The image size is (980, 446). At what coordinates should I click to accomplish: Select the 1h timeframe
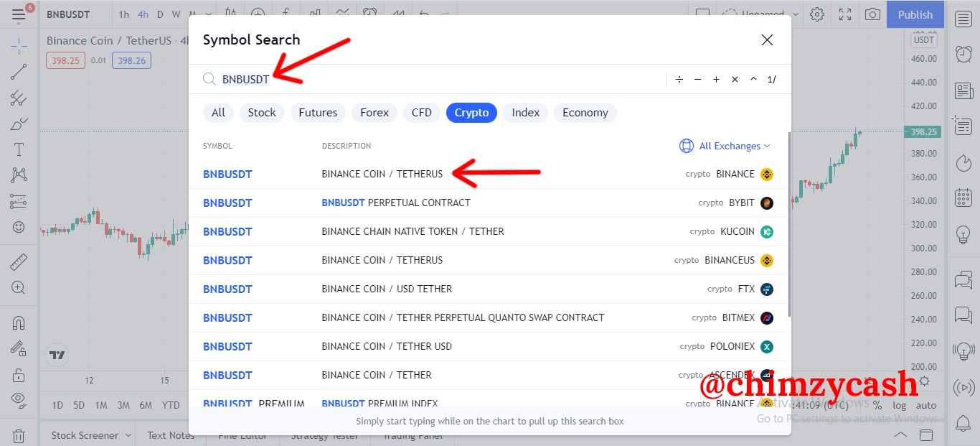point(124,14)
